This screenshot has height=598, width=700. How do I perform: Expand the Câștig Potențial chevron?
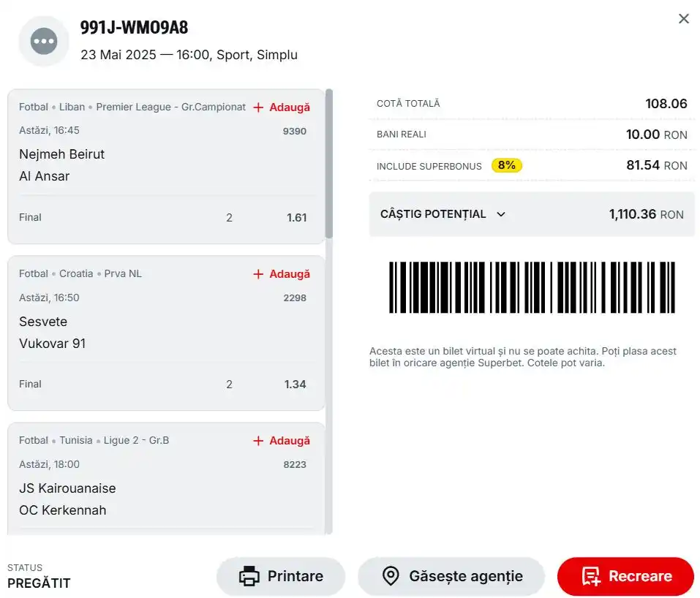click(501, 215)
